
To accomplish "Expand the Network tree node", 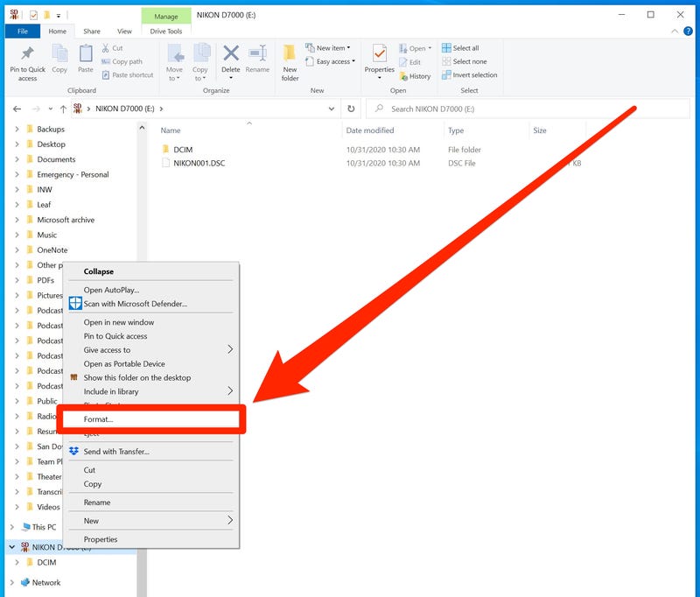I will pos(12,582).
